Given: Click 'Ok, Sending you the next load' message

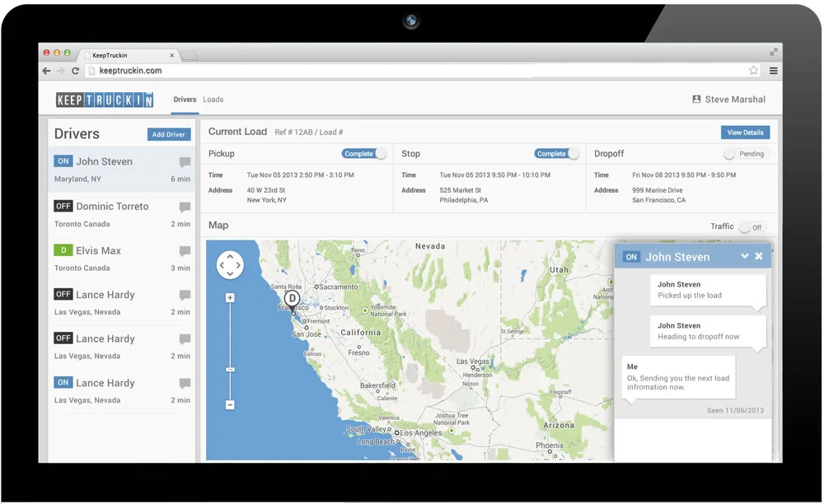Looking at the screenshot, I should coord(678,377).
